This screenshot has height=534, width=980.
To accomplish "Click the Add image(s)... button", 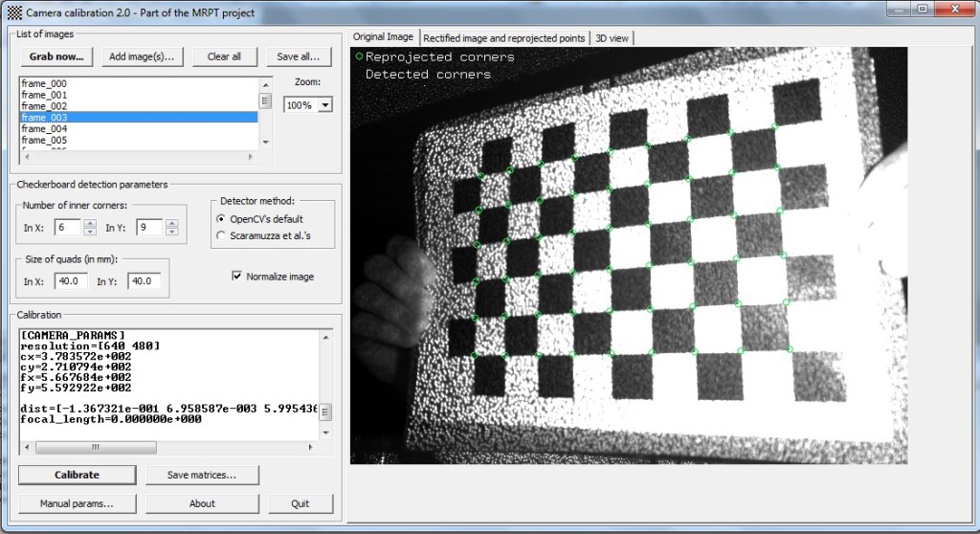I will [142, 56].
